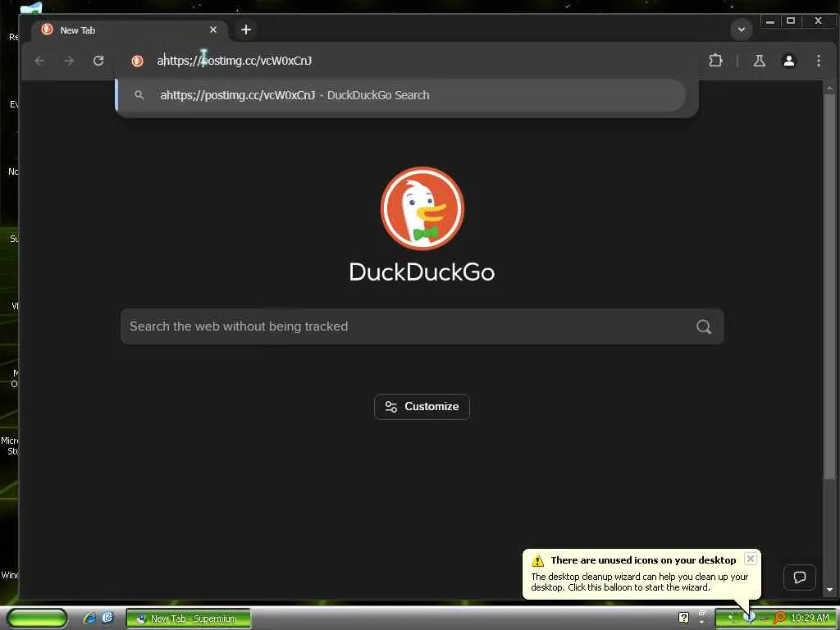Open the Labs flask icon in toolbar

(x=759, y=61)
